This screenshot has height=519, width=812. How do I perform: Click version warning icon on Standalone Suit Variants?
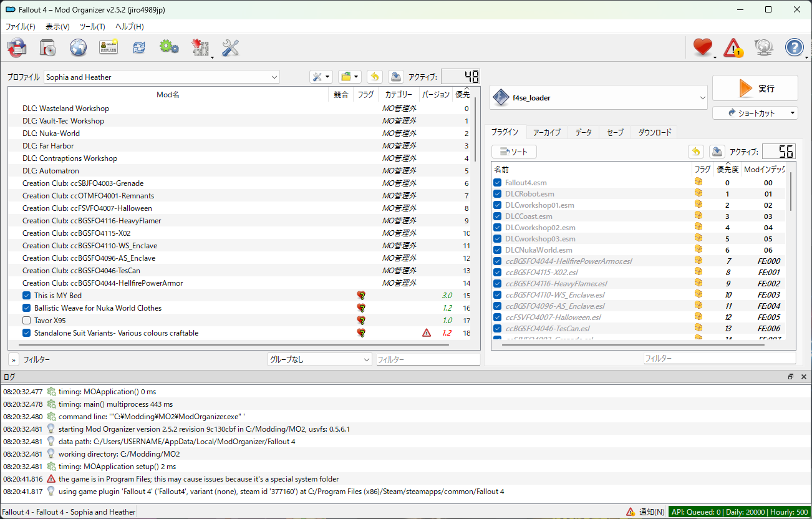coord(427,333)
